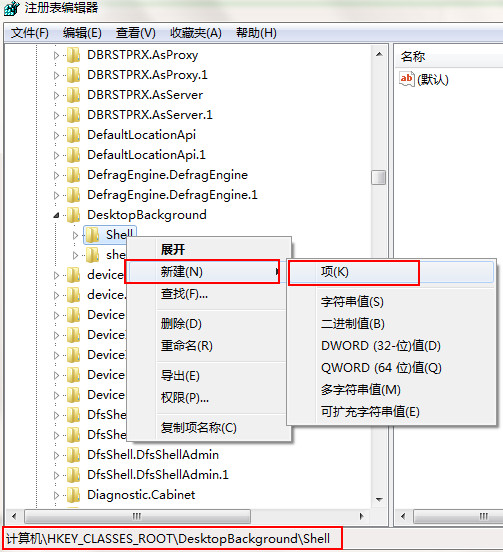Click the tree pane vertical scrollbar thumb
Image resolution: width=503 pixels, height=552 pixels.
point(378,177)
